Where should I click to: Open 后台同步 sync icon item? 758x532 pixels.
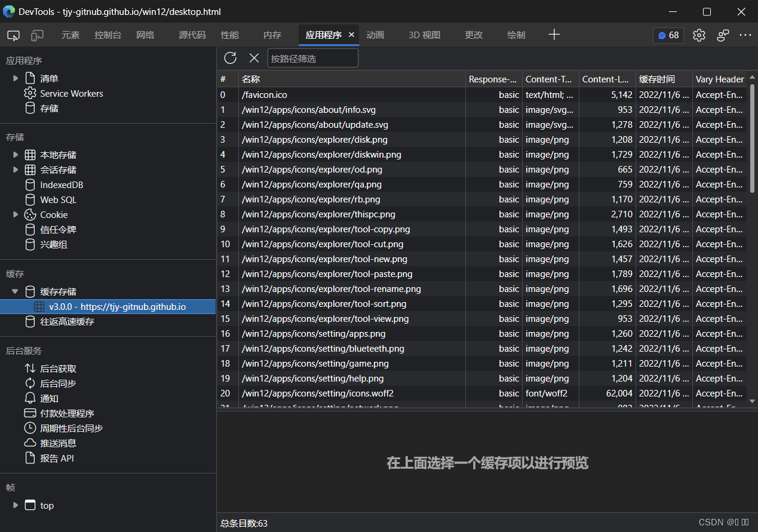click(x=30, y=383)
